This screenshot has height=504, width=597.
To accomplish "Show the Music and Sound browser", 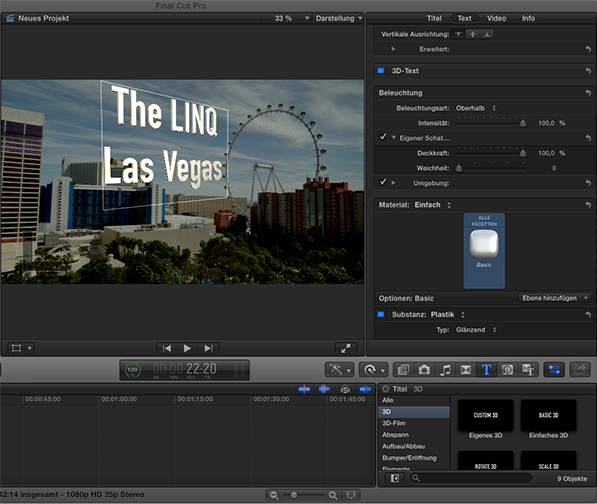I will pos(445,370).
